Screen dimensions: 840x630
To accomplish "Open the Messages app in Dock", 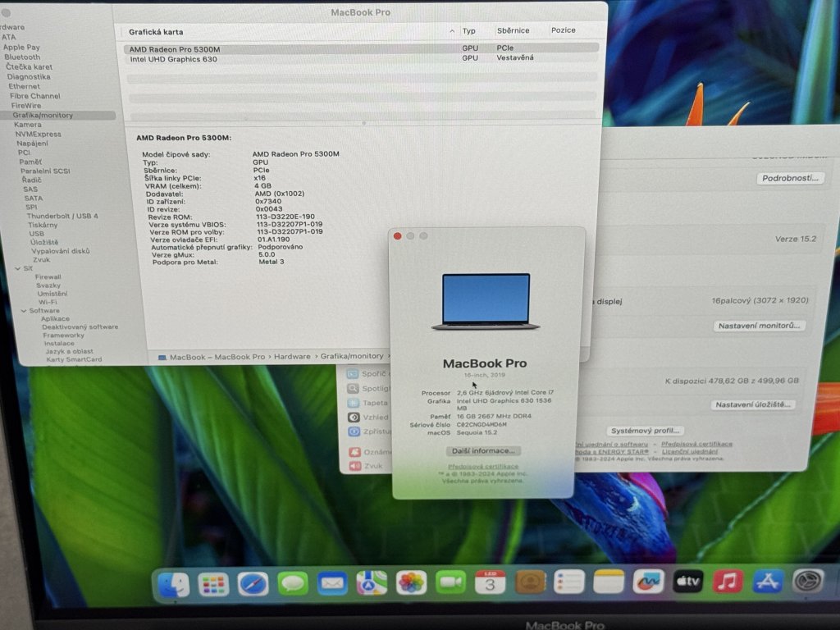I will pyautogui.click(x=293, y=583).
